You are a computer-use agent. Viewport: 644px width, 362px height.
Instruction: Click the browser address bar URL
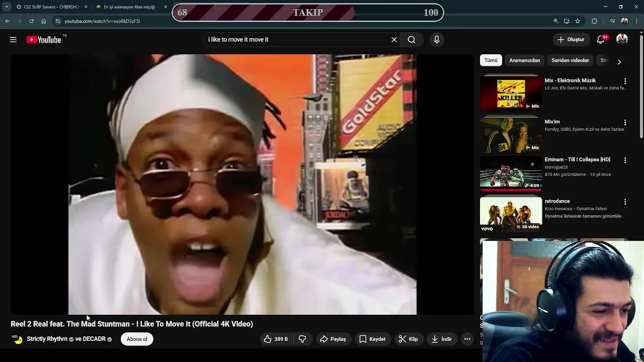tap(102, 21)
